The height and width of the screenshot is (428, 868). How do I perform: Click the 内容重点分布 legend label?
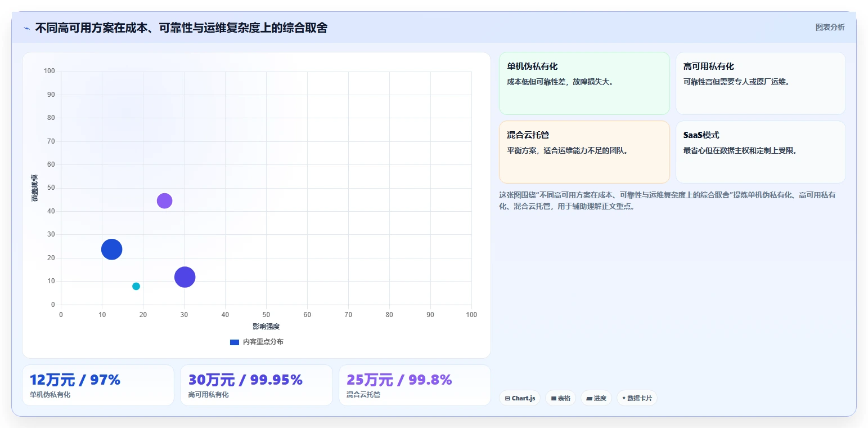pyautogui.click(x=263, y=342)
